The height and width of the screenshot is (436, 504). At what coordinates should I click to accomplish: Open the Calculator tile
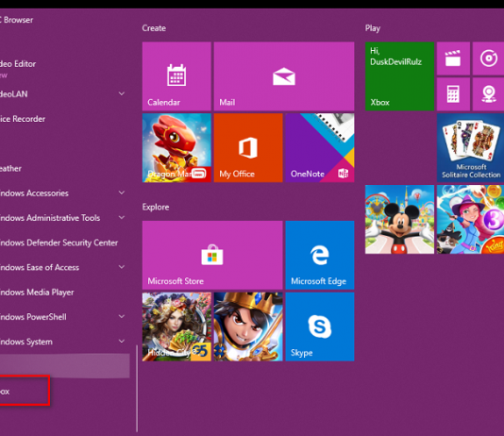click(453, 94)
